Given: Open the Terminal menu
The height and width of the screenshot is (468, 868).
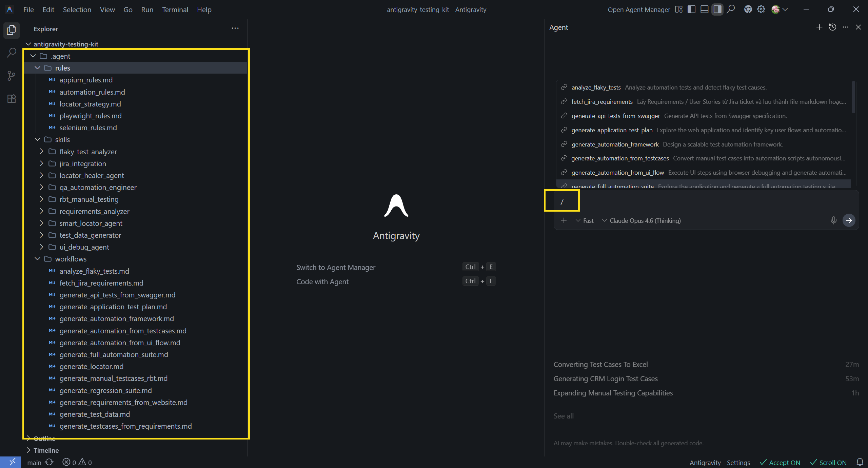Looking at the screenshot, I should pos(175,9).
